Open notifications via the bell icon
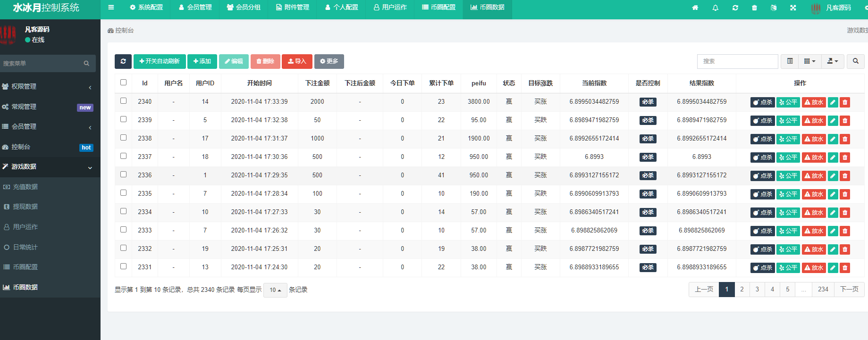 pyautogui.click(x=715, y=8)
